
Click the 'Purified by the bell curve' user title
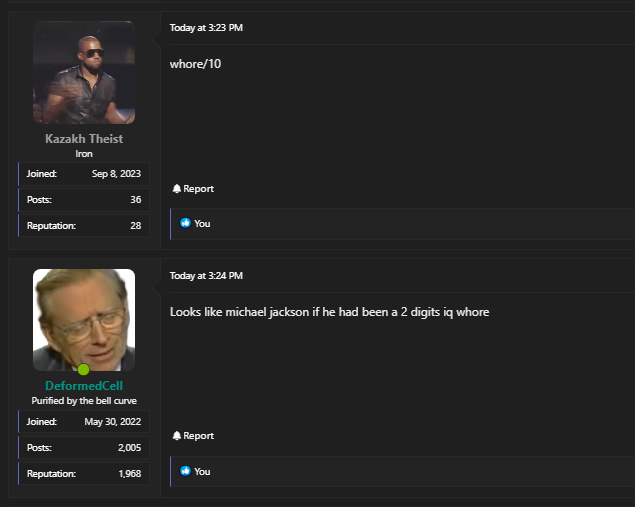[x=84, y=401]
